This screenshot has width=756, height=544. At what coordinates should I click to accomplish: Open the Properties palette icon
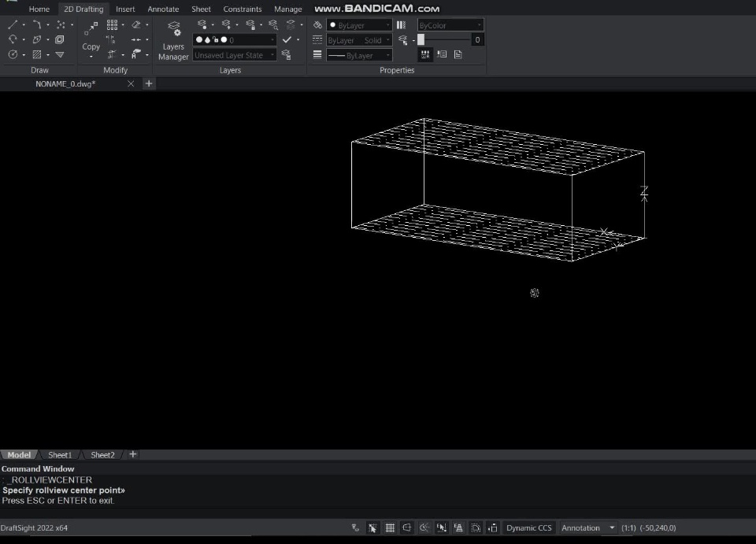(424, 54)
